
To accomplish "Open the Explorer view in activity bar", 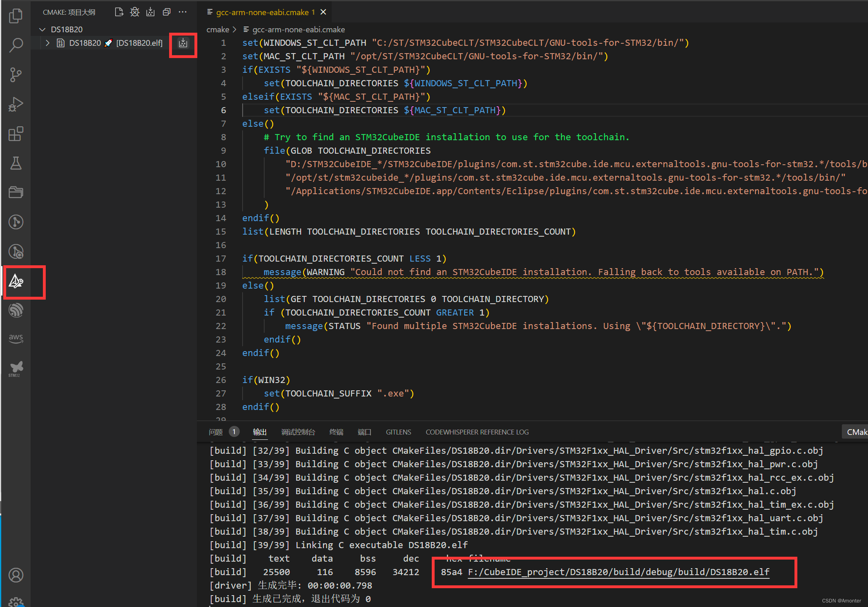I will [x=16, y=16].
